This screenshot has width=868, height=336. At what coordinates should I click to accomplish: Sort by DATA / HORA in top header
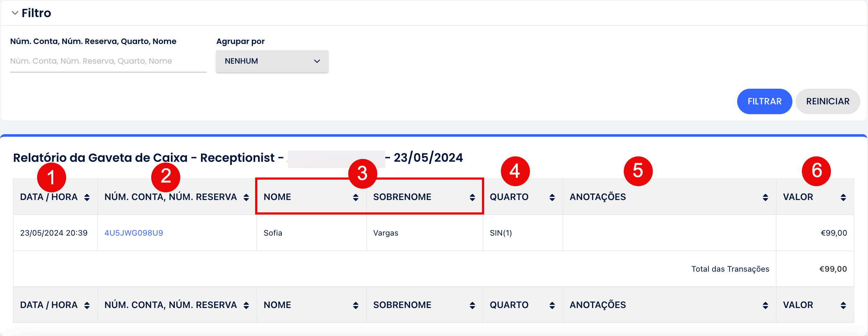55,197
